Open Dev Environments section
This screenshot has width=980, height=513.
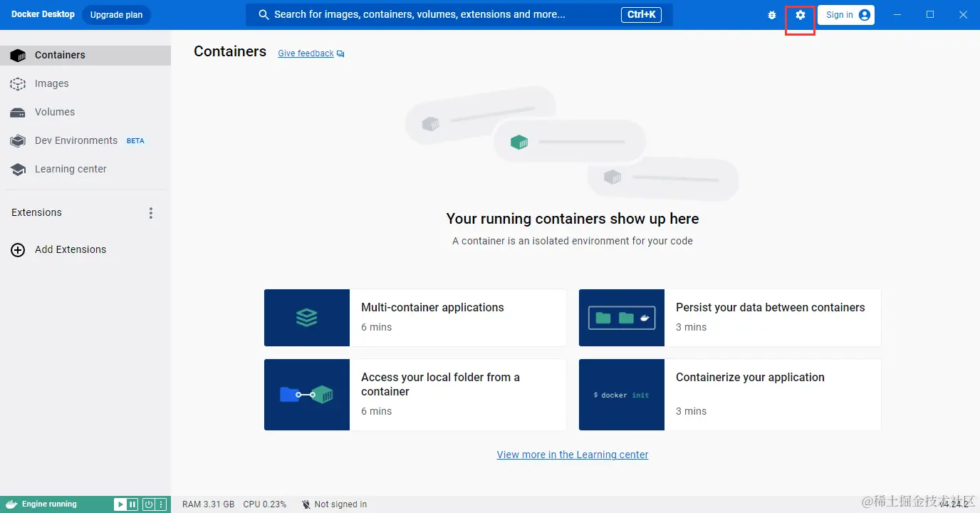(85, 140)
